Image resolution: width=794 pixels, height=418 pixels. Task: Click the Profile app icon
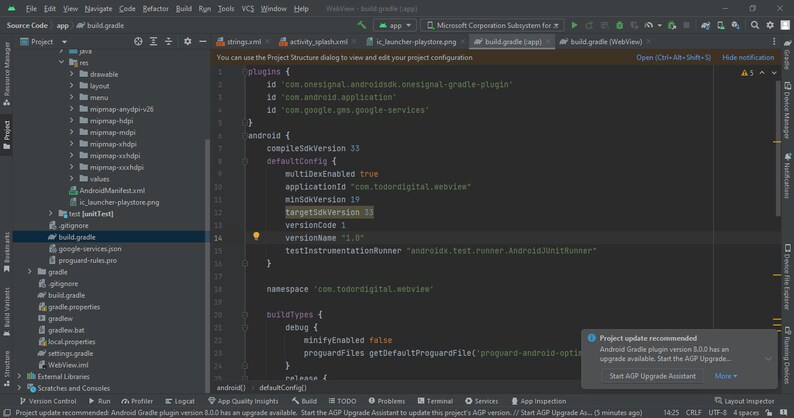click(649, 25)
